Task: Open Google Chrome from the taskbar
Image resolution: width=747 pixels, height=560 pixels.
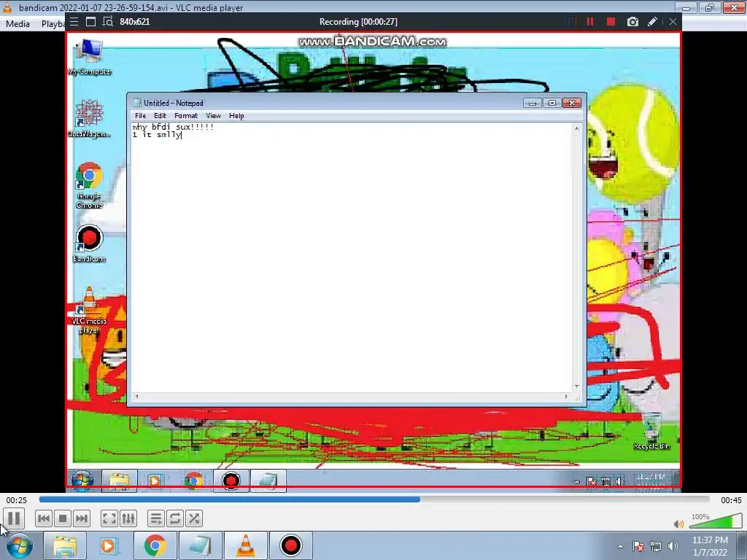Action: [155, 545]
